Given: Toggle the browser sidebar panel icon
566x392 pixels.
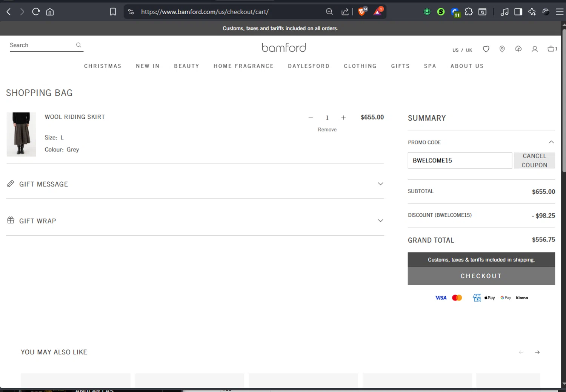Looking at the screenshot, I should [x=518, y=12].
